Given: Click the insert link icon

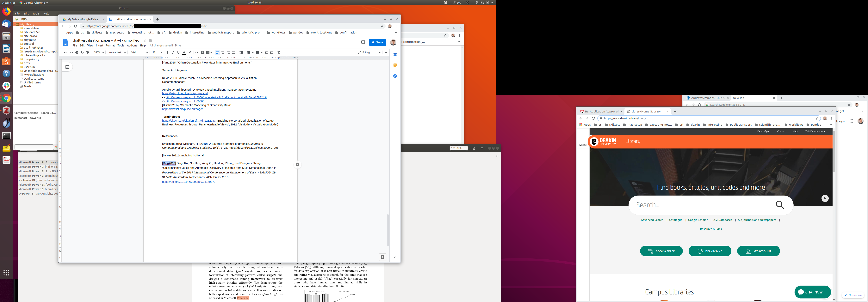Looking at the screenshot, I should point(197,52).
